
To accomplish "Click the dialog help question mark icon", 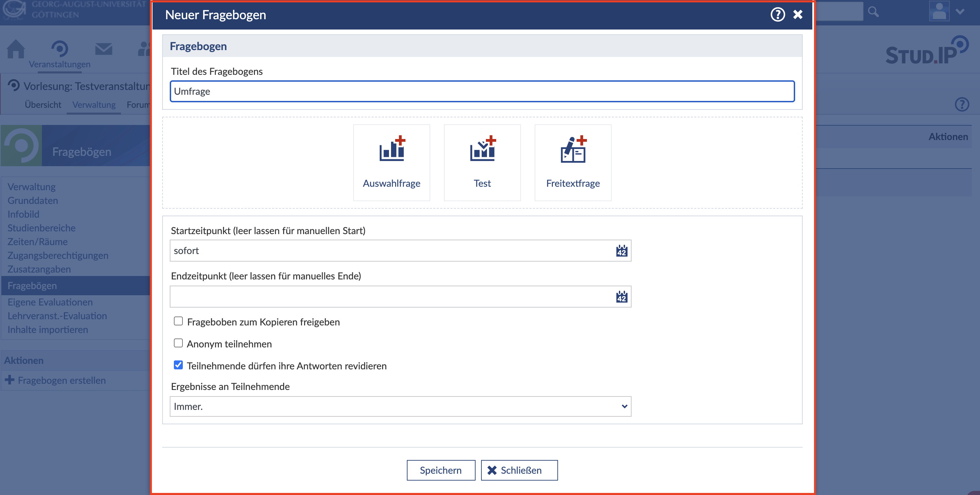I will click(777, 15).
